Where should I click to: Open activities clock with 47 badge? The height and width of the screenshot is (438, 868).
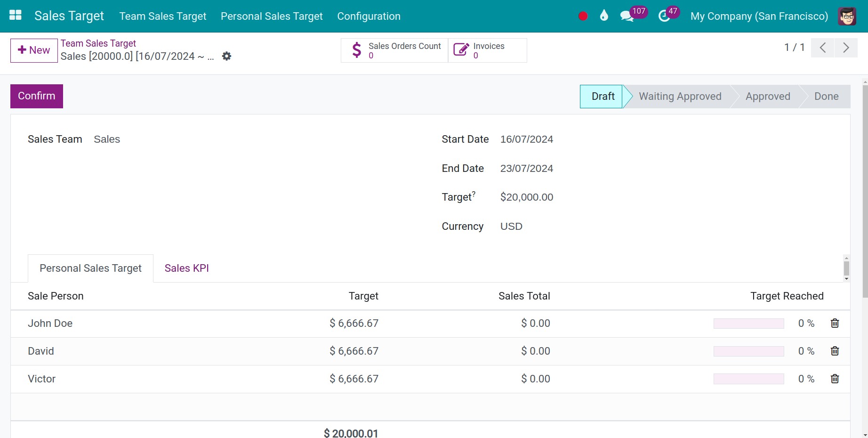click(x=668, y=14)
